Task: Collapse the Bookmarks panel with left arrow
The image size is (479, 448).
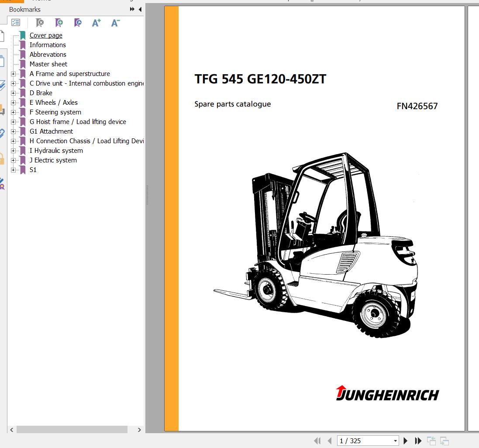Action: point(140,9)
